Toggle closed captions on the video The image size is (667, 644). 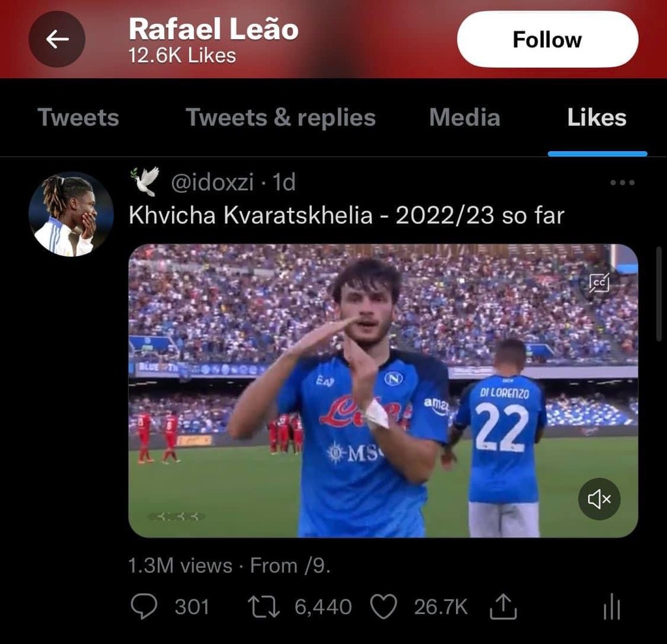[599, 283]
